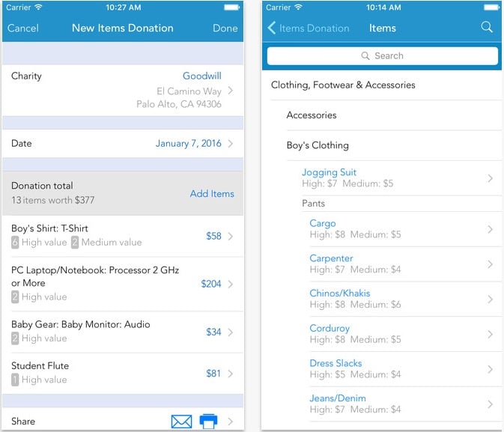Tap the Palo Alto, CA 94306 address
The image size is (504, 432).
[x=179, y=104]
